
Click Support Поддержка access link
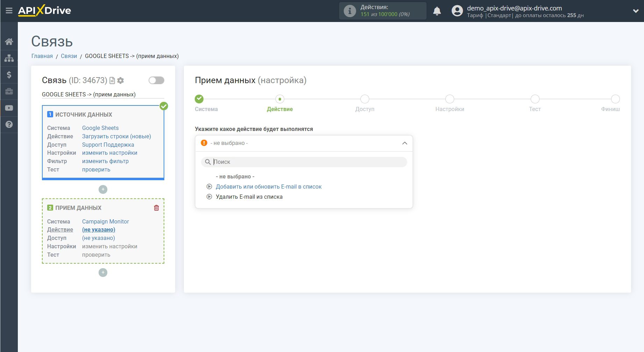click(x=108, y=145)
